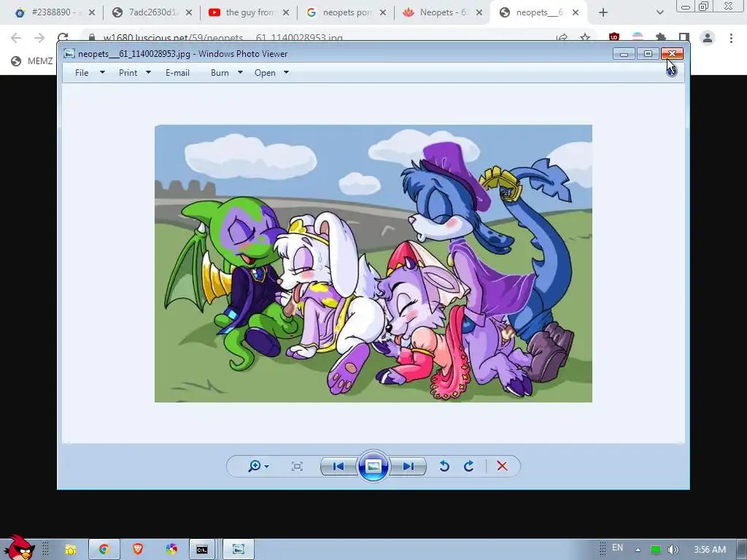
Task: Rotate the picture clockwise
Action: pyautogui.click(x=469, y=466)
